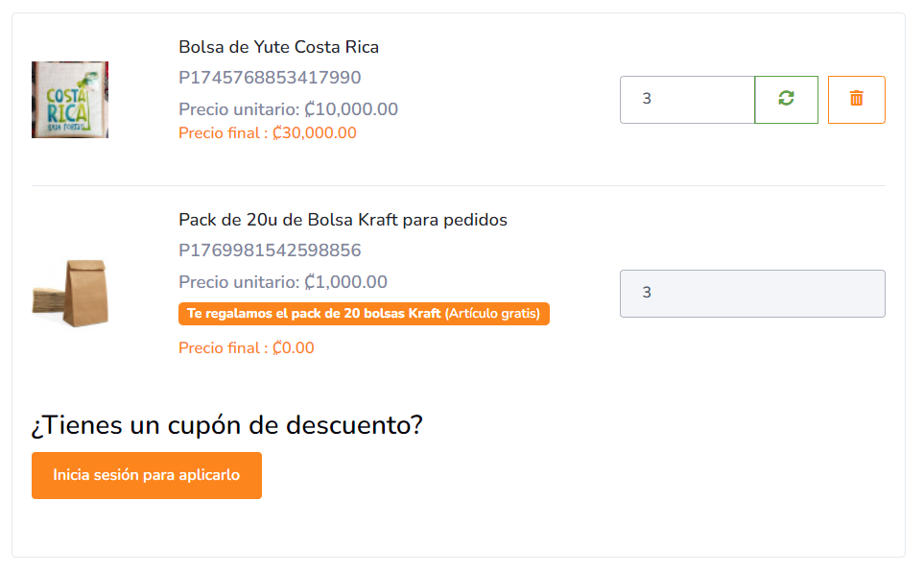Open Pack de 20u de Bolsa Kraft title
The height and width of the screenshot is (572, 924).
pyautogui.click(x=343, y=220)
